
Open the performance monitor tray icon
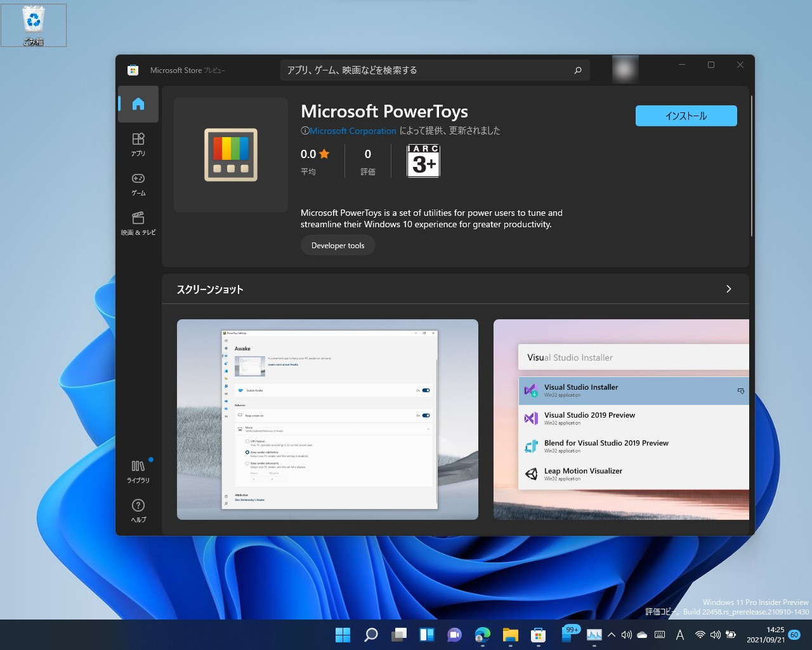[x=594, y=635]
